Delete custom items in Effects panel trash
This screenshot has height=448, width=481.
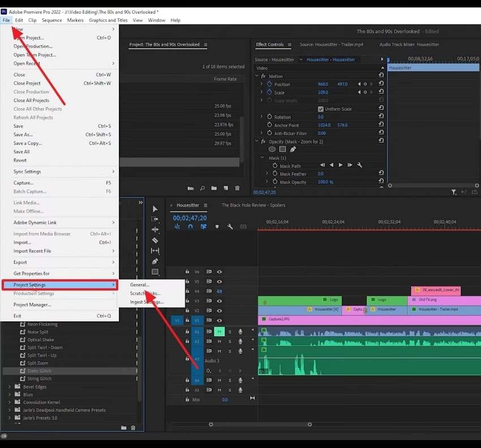133,428
